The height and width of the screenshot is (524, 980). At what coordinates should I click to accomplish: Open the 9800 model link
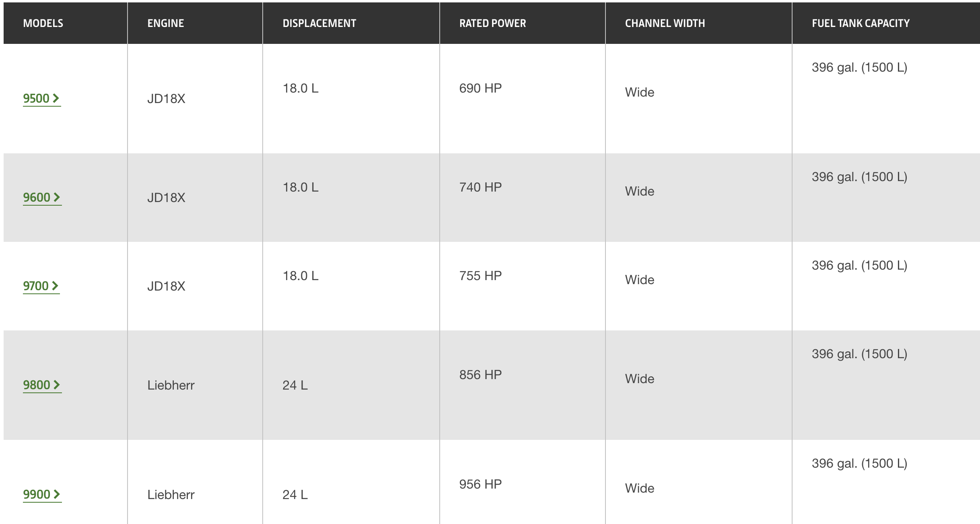42,385
